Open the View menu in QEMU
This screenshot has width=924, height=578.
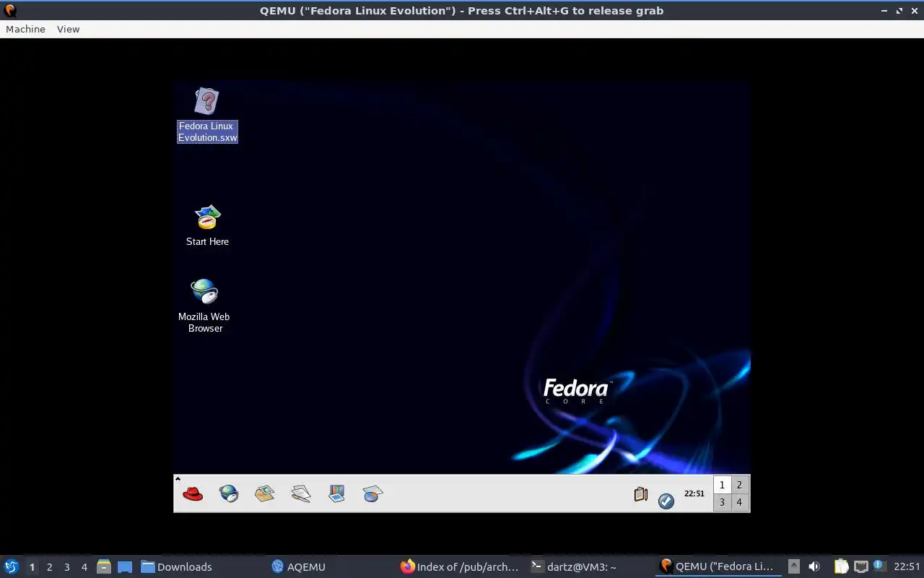(x=68, y=29)
